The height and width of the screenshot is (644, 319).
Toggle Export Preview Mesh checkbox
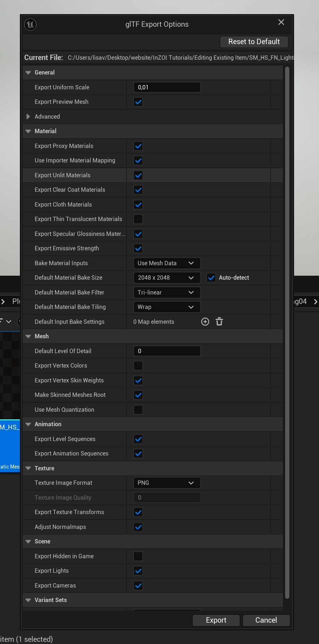pos(138,102)
